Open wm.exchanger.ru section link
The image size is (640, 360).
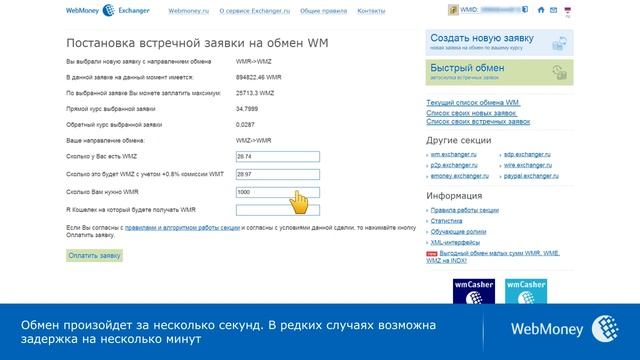(x=453, y=155)
